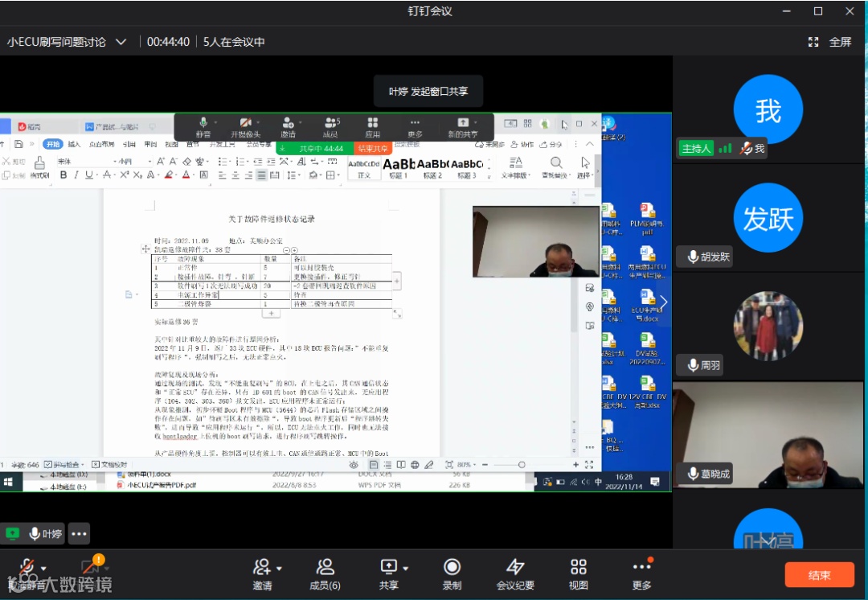Image resolution: width=868 pixels, height=600 pixels.
Task: Click the orange 结束 end meeting button
Action: coord(819,575)
